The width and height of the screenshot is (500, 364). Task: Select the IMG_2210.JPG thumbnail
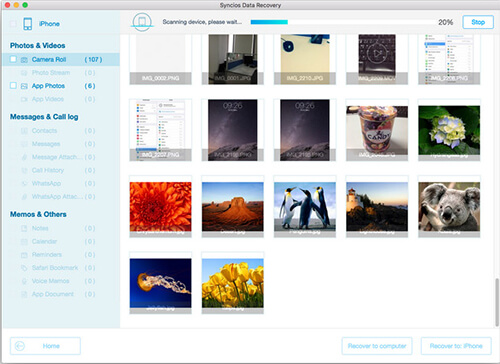(x=305, y=59)
